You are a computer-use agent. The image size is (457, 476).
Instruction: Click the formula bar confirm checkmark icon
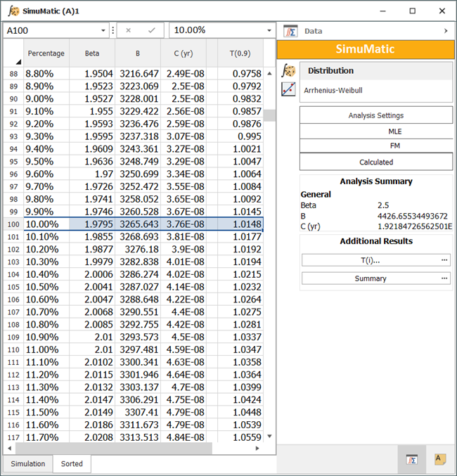click(x=152, y=30)
